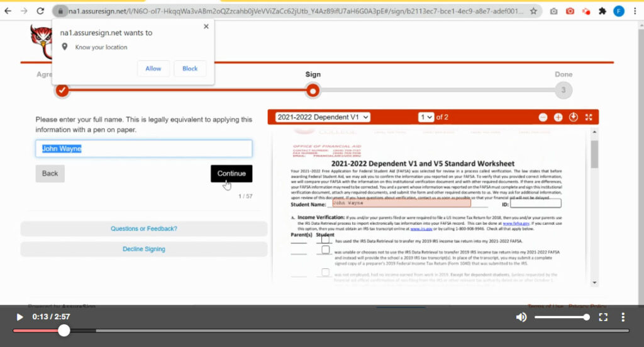Click the full name input field
Image resolution: width=644 pixels, height=347 pixels.
[x=144, y=149]
